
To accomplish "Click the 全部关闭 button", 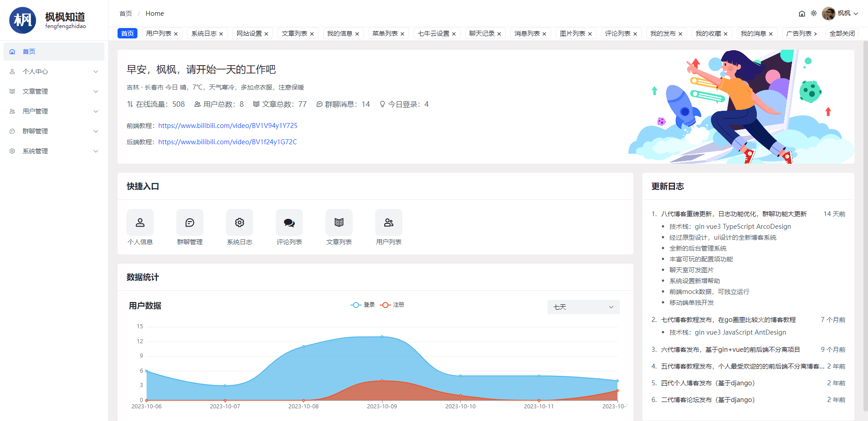I will point(842,33).
